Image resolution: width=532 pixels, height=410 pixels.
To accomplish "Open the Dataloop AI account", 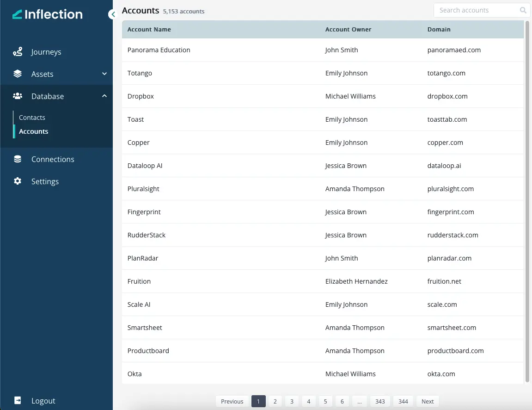I will pos(145,166).
